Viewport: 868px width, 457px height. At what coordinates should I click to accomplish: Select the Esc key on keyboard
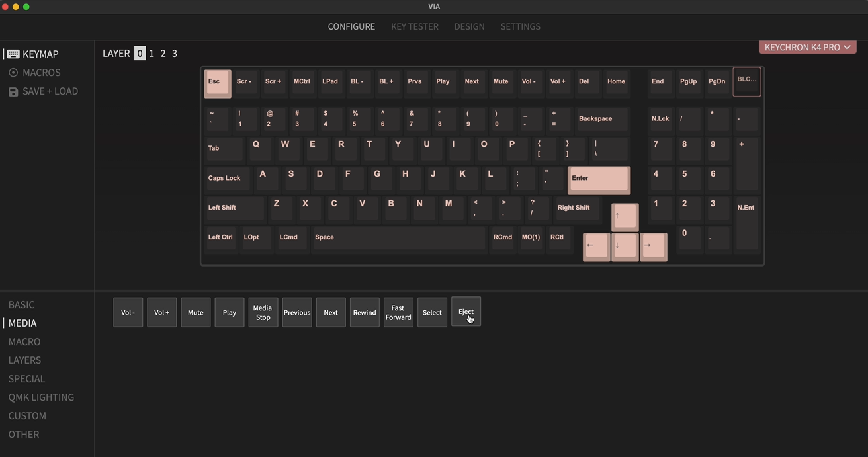click(217, 83)
